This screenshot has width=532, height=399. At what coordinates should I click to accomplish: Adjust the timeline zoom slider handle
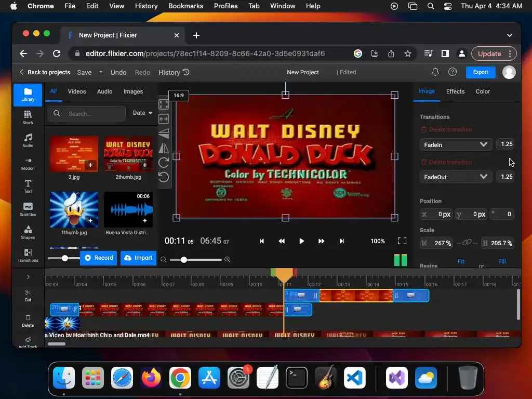click(183, 260)
